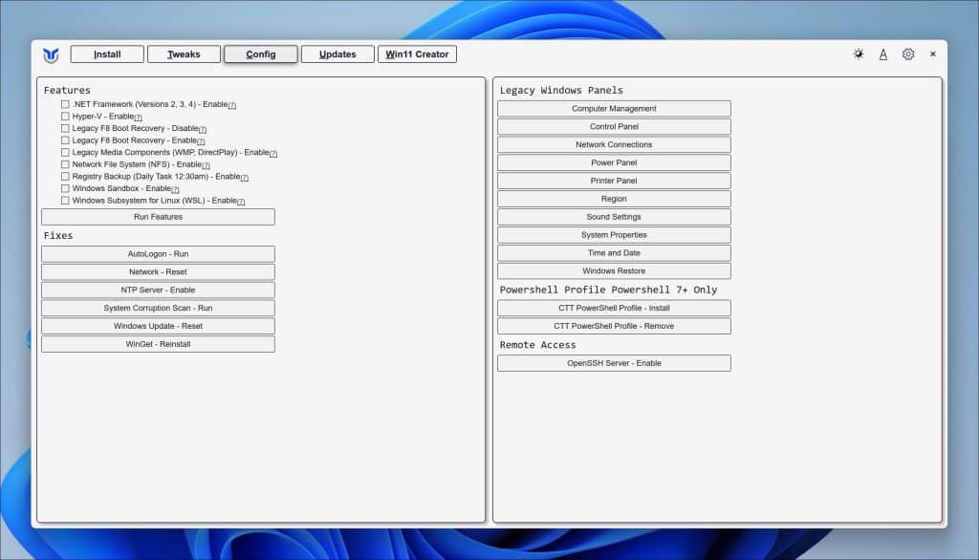Open System Properties panel

pyautogui.click(x=614, y=235)
